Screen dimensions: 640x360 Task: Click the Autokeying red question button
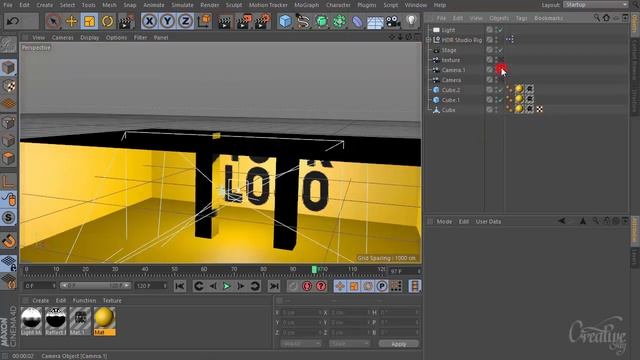pyautogui.click(x=322, y=286)
